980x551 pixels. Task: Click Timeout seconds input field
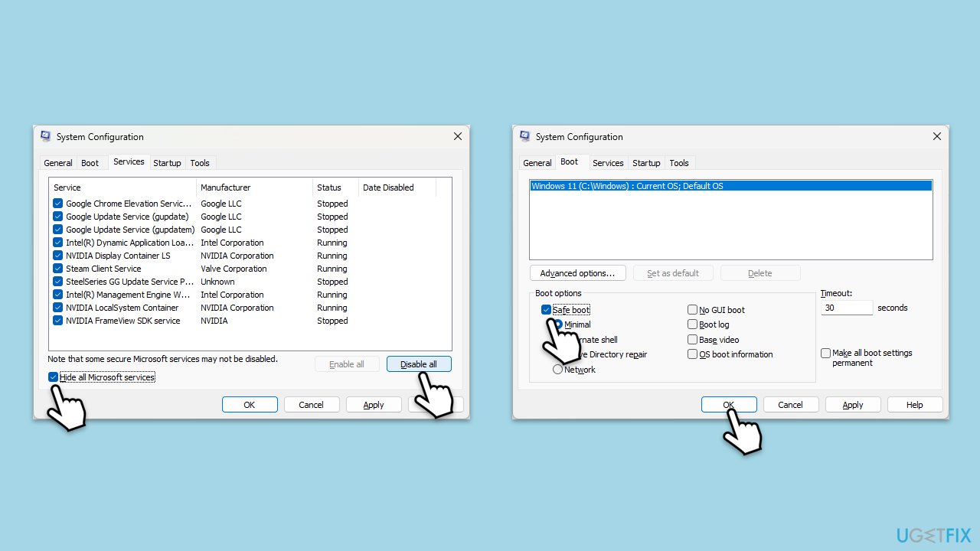(x=847, y=308)
